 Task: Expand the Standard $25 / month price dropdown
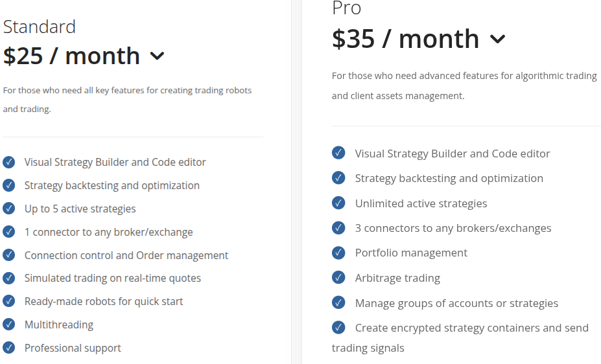coord(157,56)
